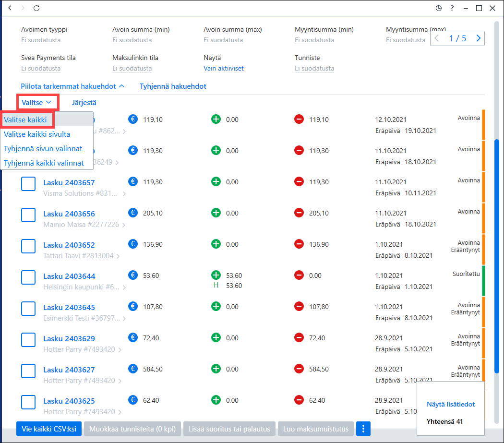Click the red minus icon for Lasku 2403652
Viewport: 504px width, 443px height.
point(299,244)
